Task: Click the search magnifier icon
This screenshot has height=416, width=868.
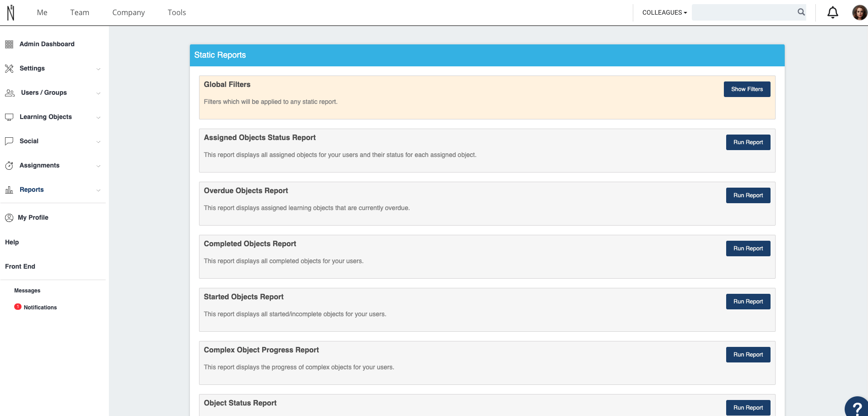Action: [801, 12]
